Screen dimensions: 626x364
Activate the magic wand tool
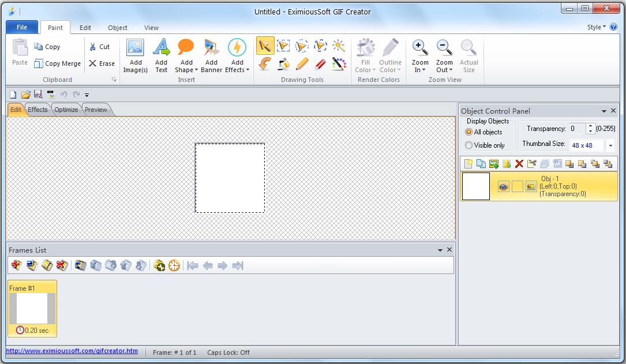(339, 46)
